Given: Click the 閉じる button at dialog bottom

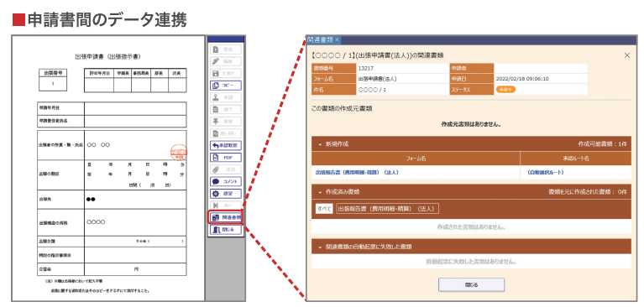Looking at the screenshot, I should click(x=471, y=284).
